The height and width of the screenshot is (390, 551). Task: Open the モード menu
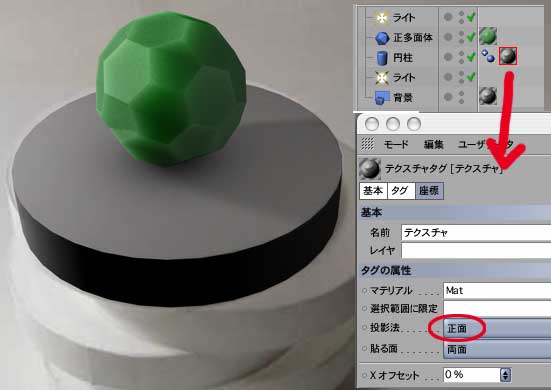pos(396,144)
